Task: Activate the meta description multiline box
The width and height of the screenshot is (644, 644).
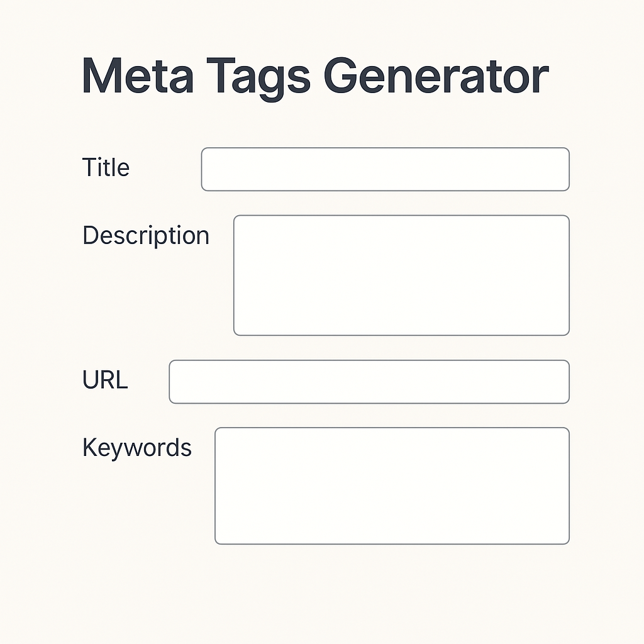Action: point(401,275)
